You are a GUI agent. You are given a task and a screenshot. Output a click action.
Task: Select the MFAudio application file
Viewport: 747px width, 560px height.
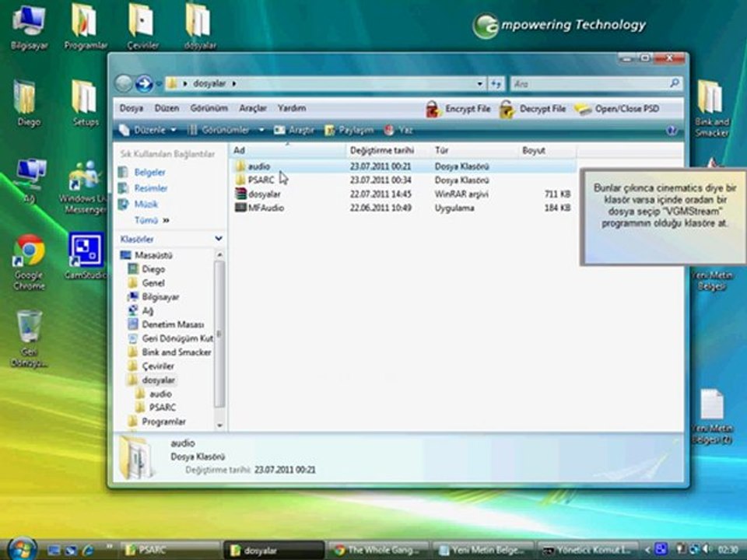(265, 208)
